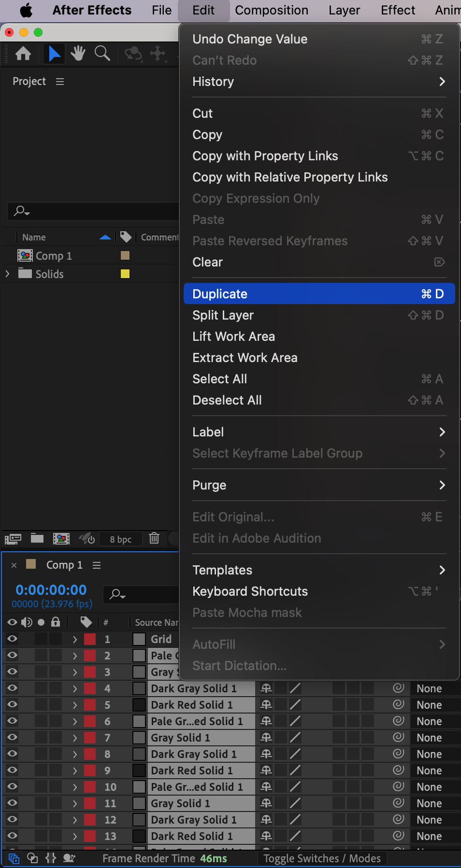Click parent pick whip for layer 4
The image size is (461, 868).
point(399,688)
